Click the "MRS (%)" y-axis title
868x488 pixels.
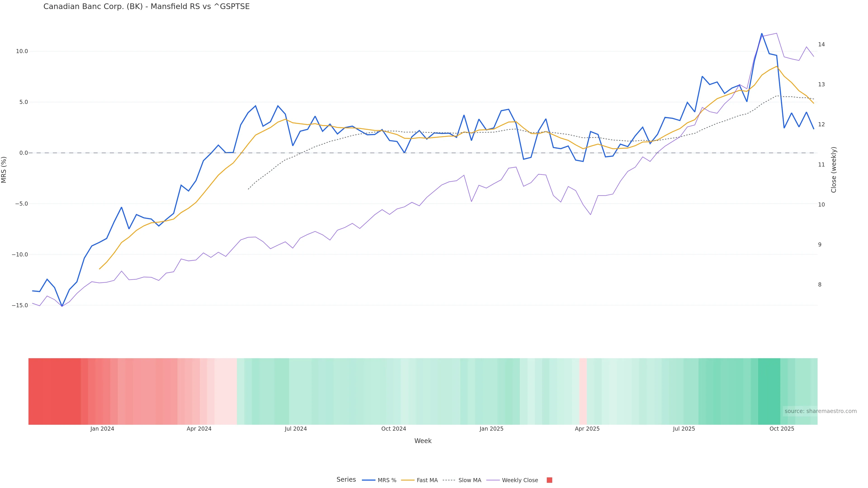tap(4, 170)
